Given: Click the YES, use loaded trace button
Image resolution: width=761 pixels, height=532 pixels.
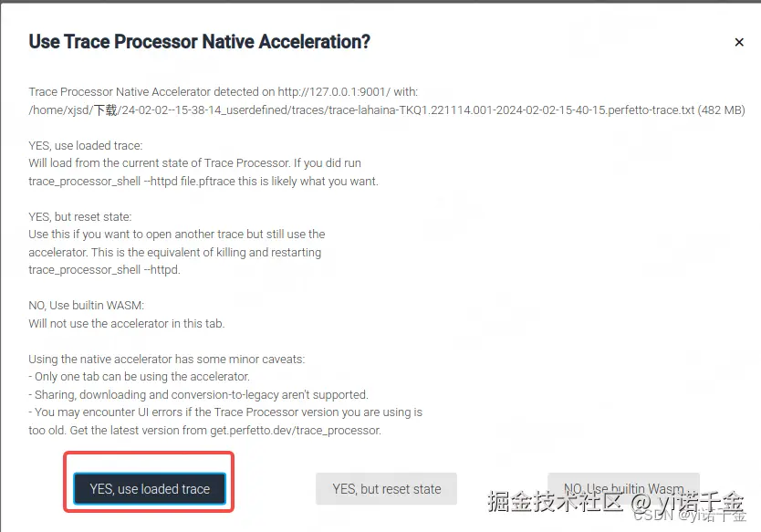Looking at the screenshot, I should coord(150,489).
